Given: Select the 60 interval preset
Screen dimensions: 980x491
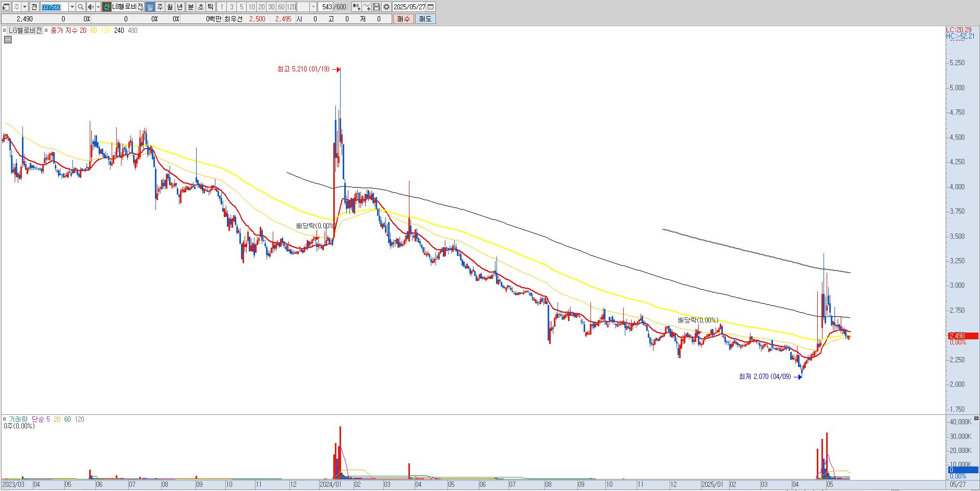Looking at the screenshot, I should click(282, 7).
